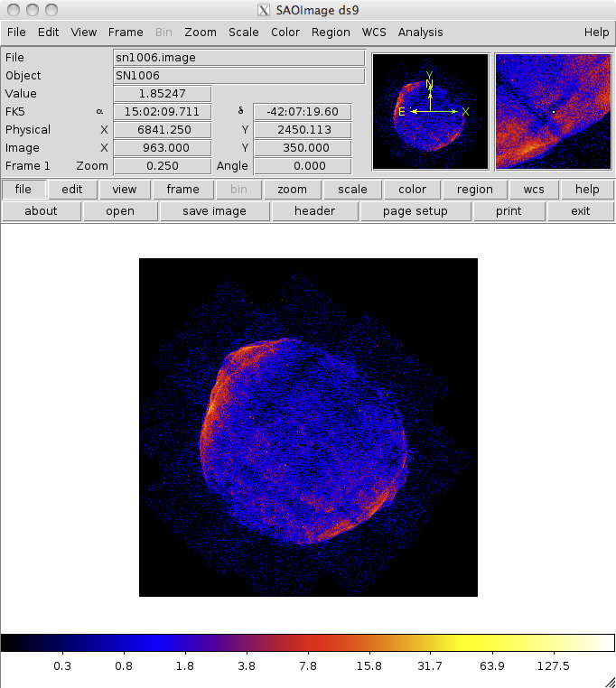Open the File menu

pos(15,32)
